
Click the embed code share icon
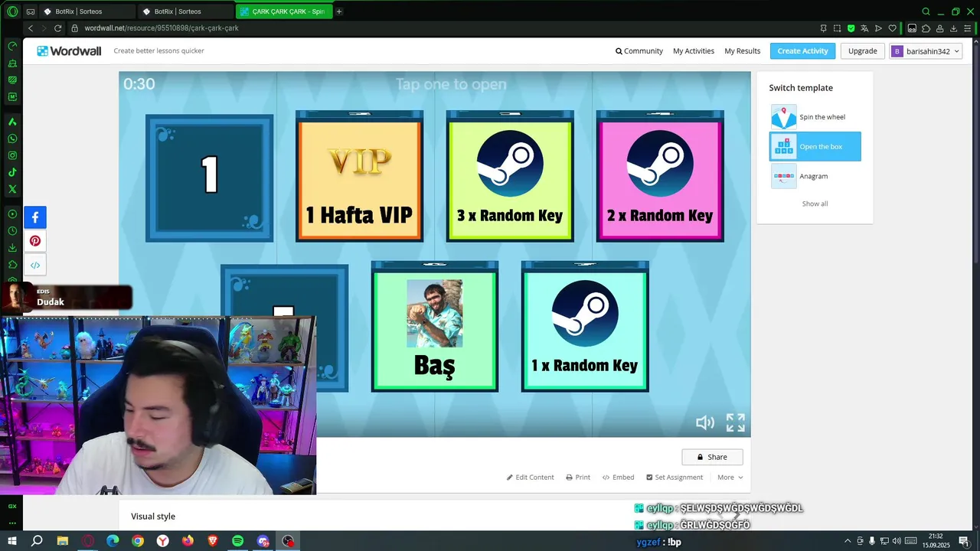pos(35,266)
